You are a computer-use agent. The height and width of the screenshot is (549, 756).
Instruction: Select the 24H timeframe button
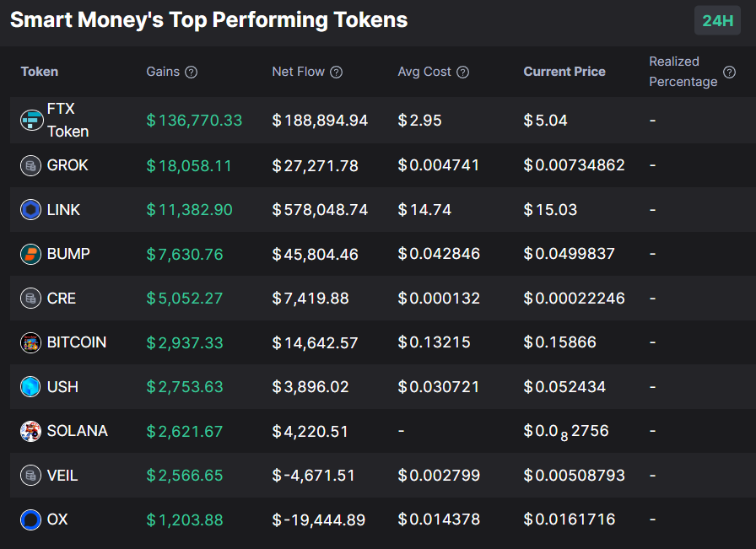[x=717, y=21]
